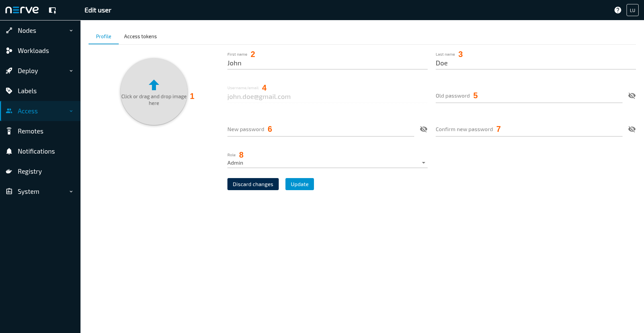Image resolution: width=644 pixels, height=333 pixels.
Task: Expand the Deploy menu chevron
Action: click(x=71, y=71)
